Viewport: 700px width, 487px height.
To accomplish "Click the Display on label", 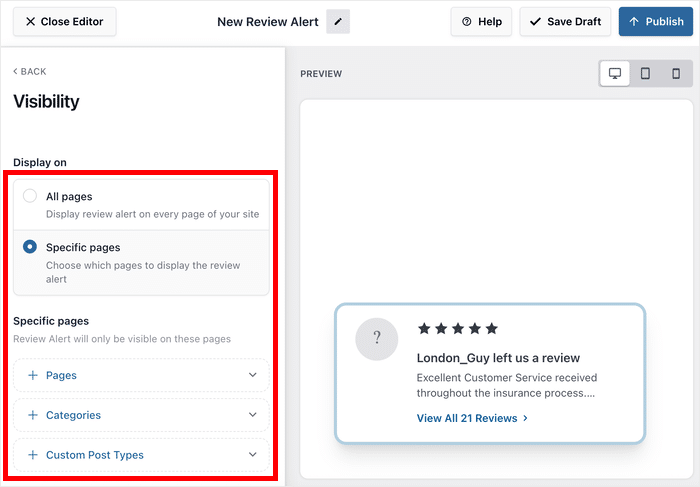I will coord(40,162).
